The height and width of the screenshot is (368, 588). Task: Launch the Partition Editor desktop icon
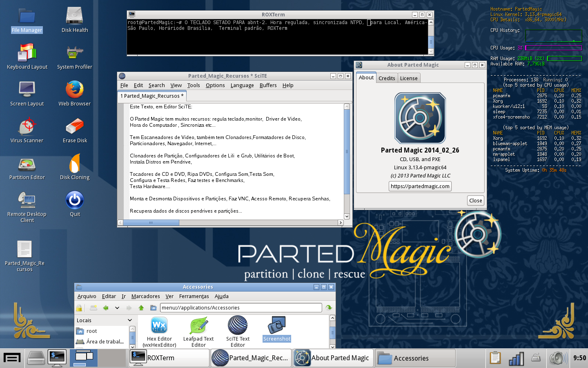(27, 168)
